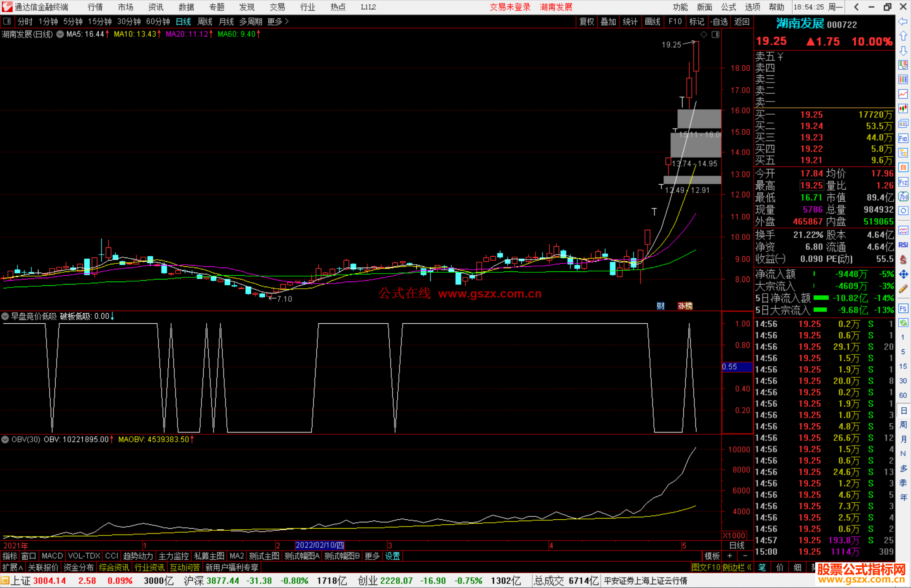Select the 周线 period tab
Viewport: 911px width, 588px height.
205,21
